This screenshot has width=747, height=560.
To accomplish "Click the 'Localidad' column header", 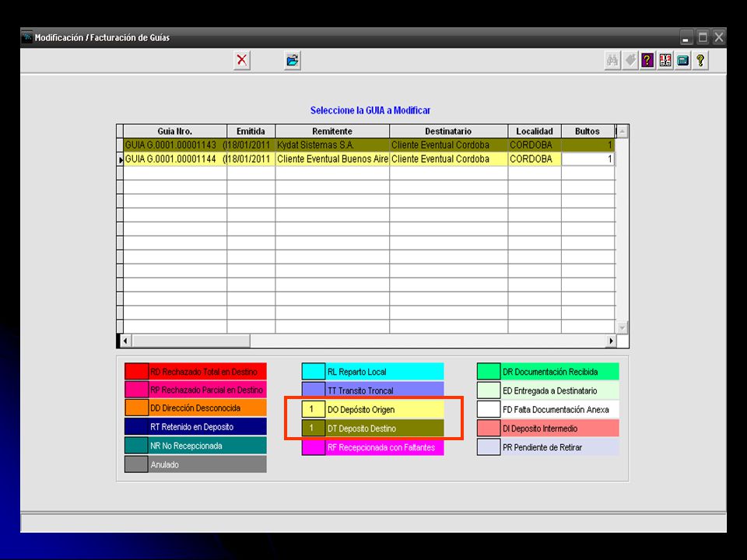I will pos(535,131).
